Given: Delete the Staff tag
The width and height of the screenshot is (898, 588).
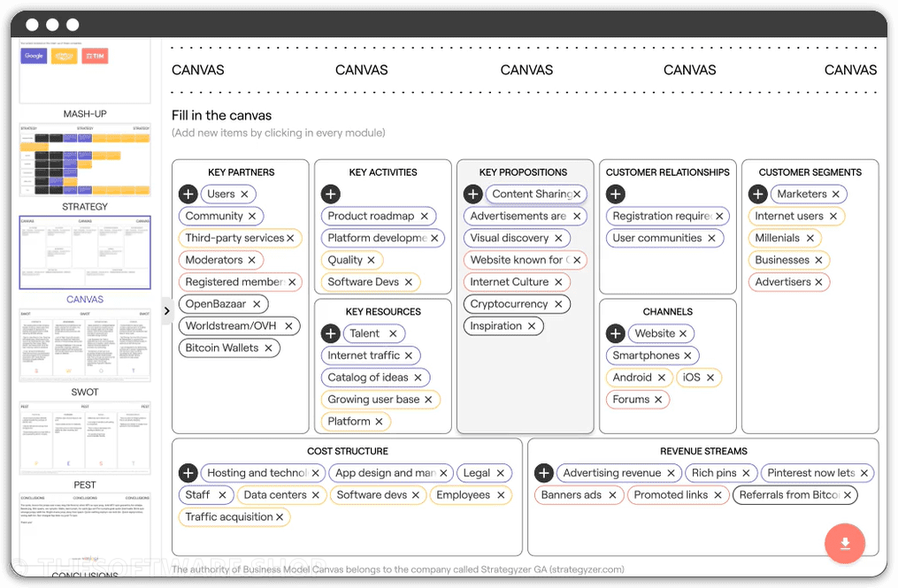Looking at the screenshot, I should 222,494.
